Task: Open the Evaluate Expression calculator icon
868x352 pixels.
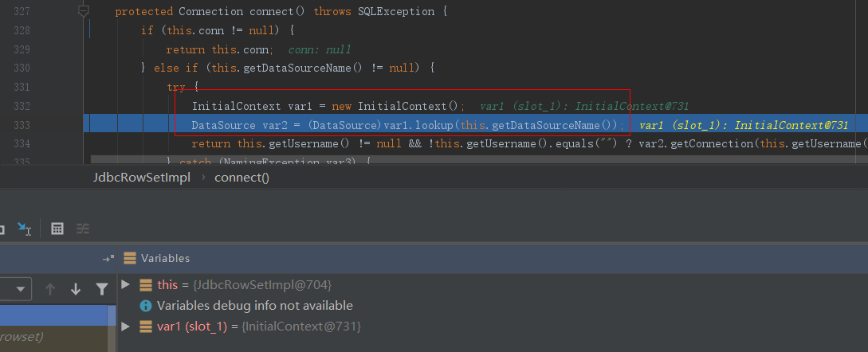Action: pyautogui.click(x=57, y=229)
